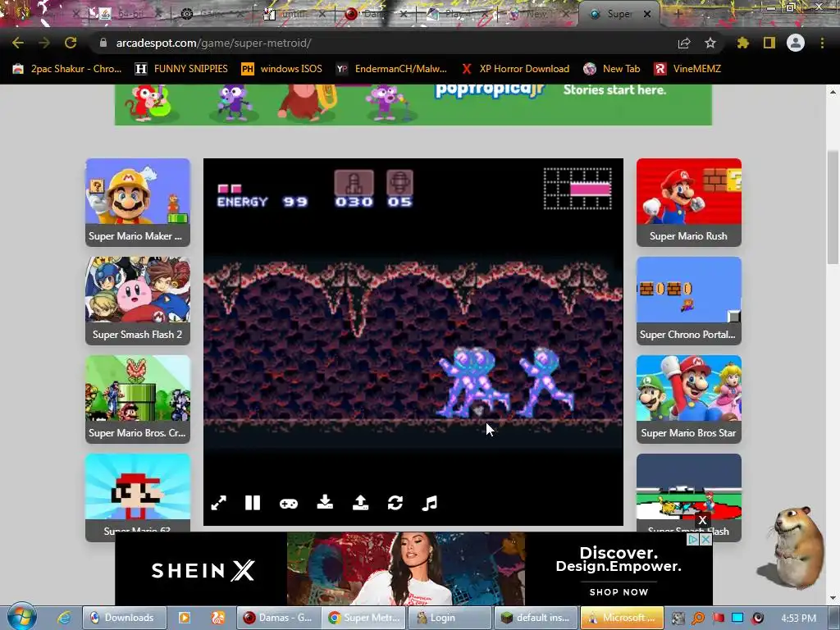The height and width of the screenshot is (630, 840).
Task: Open the Chrome profile avatar
Action: [796, 43]
